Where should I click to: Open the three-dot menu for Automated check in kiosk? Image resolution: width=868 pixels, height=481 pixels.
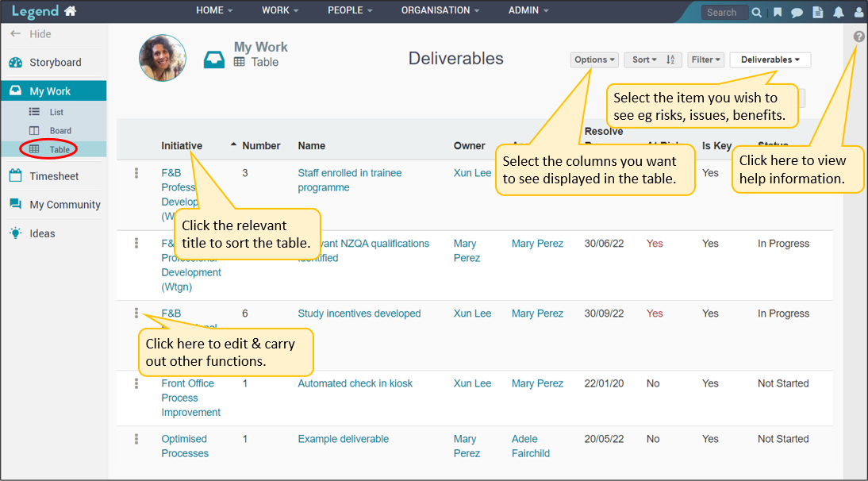pyautogui.click(x=136, y=383)
